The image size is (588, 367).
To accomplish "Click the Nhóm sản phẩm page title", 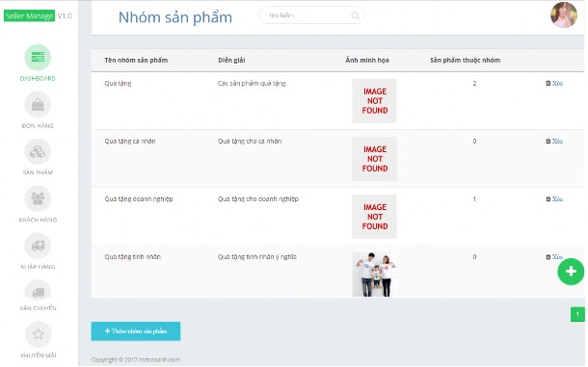I will click(175, 17).
